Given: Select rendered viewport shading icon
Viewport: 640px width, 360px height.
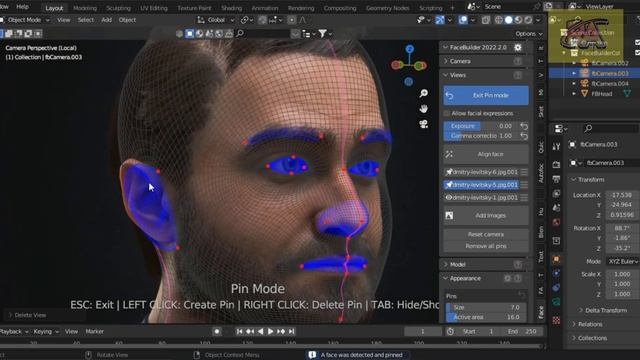Looking at the screenshot, I should pos(528,20).
